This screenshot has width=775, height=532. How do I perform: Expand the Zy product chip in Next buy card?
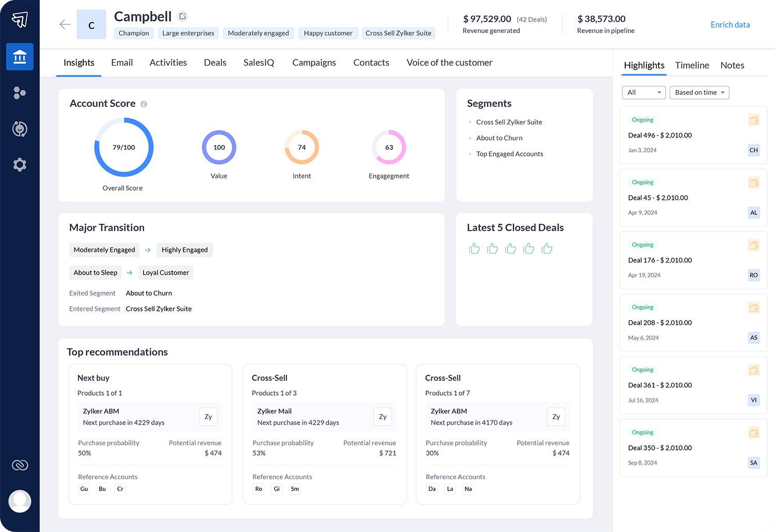click(208, 417)
